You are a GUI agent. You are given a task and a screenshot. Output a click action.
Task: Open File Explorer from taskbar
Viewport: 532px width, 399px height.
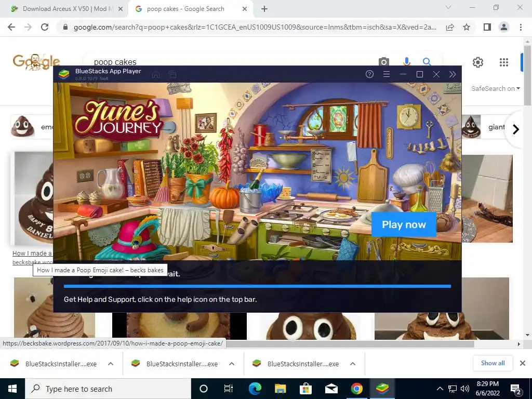click(280, 389)
